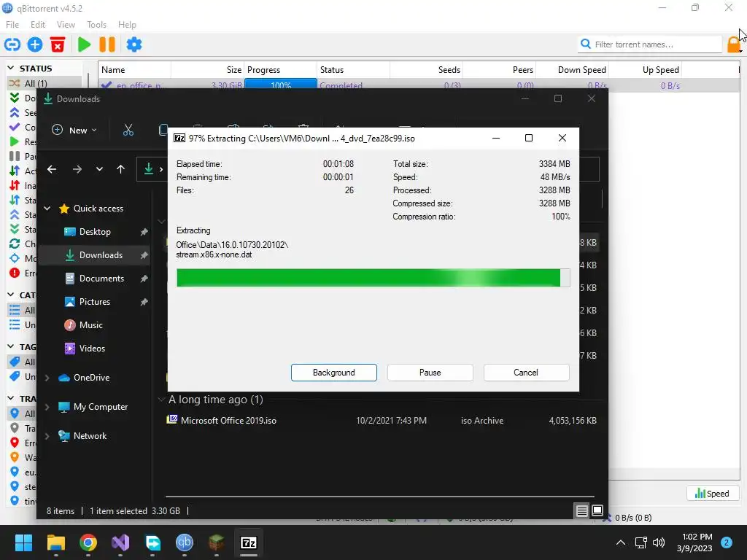Click the red Delete torrent icon
Viewport: 747px width, 560px height.
58,44
